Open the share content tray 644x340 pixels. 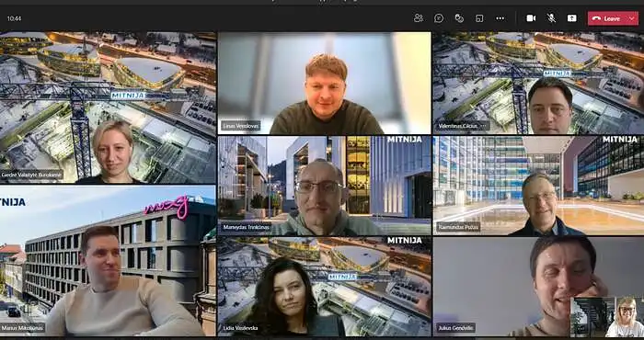571,18
